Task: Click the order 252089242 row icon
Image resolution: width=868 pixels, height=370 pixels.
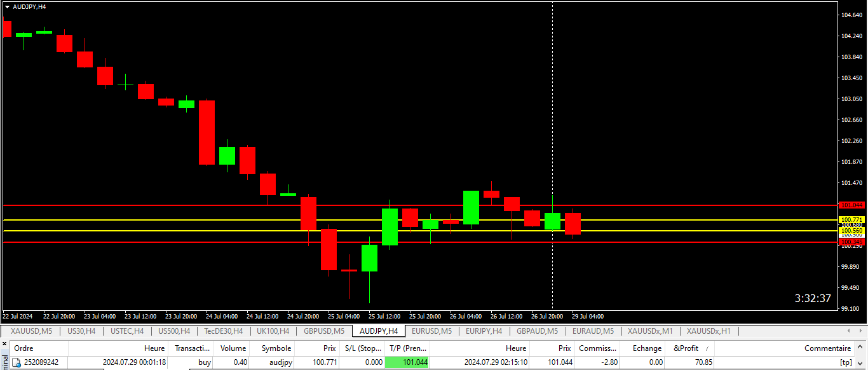Action: click(17, 362)
